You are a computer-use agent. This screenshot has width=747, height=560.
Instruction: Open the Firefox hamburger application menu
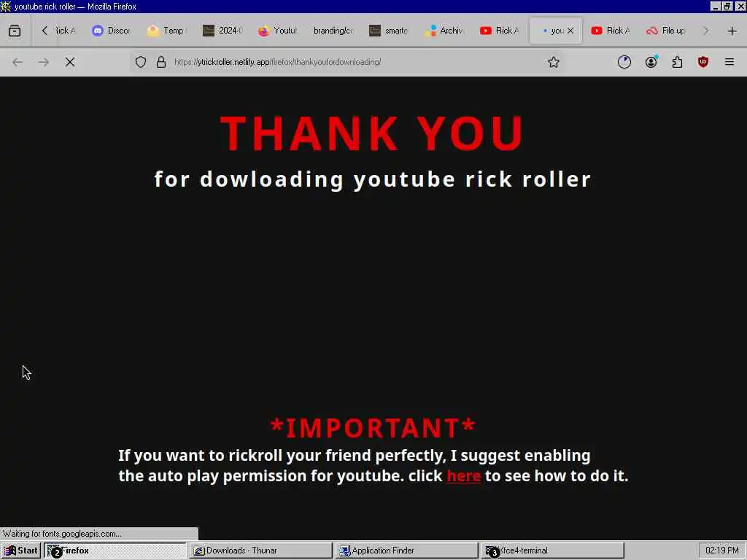click(729, 62)
